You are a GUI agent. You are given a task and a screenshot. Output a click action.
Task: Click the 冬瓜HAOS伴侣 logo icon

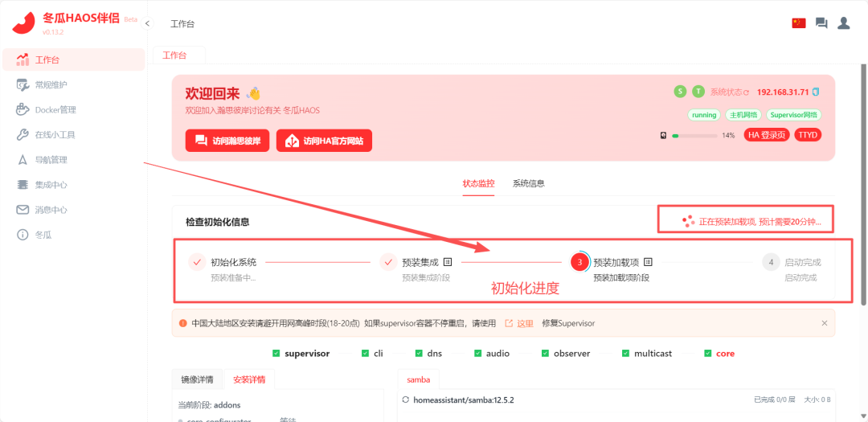point(24,23)
